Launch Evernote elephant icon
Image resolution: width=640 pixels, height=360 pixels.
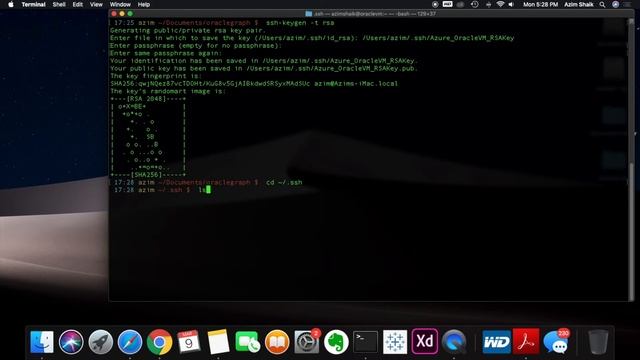(336, 342)
